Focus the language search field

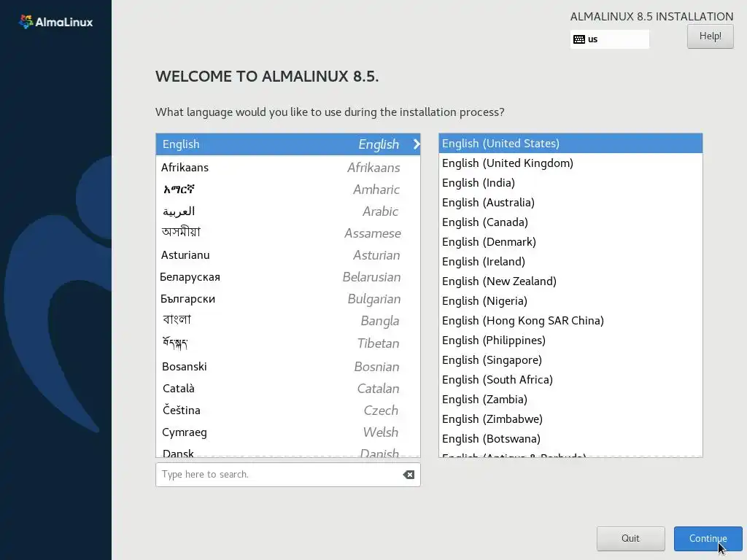[x=287, y=475]
